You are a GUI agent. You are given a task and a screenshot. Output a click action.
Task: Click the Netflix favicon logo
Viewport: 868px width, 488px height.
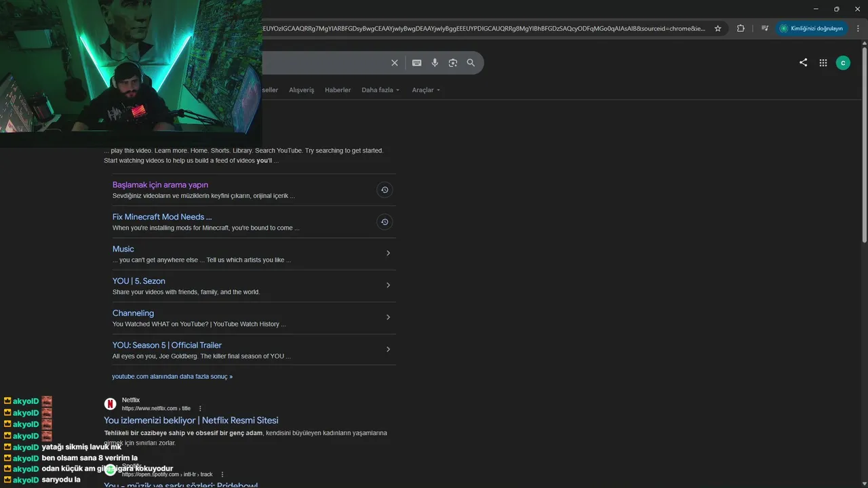coord(110,404)
